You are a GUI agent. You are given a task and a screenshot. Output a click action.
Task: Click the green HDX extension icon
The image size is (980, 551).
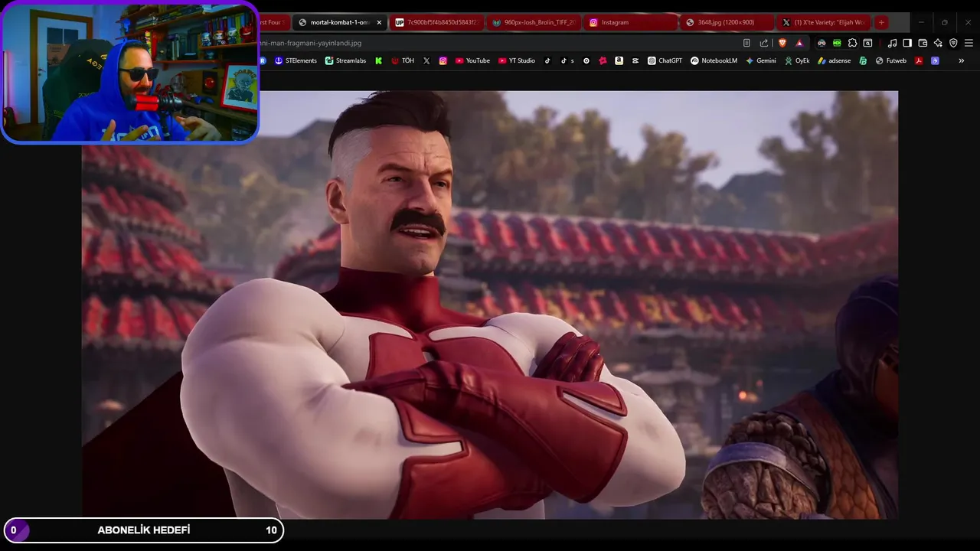click(x=837, y=43)
